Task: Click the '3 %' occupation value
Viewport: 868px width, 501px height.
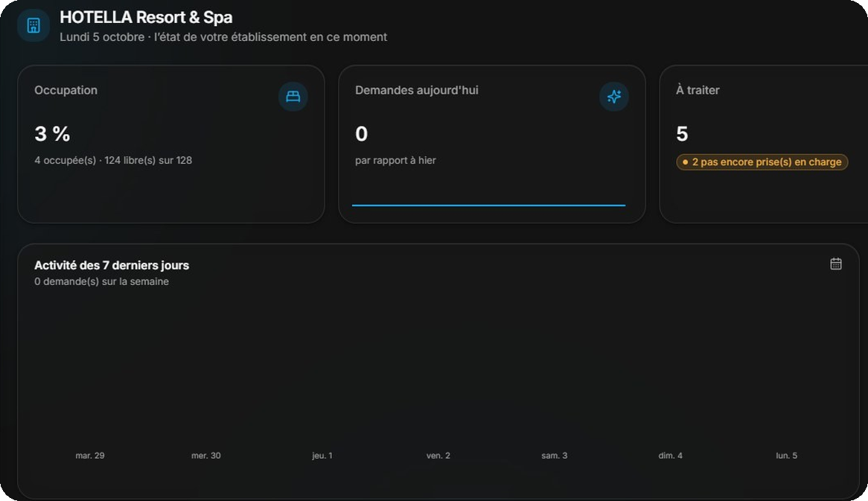Action: pos(52,134)
